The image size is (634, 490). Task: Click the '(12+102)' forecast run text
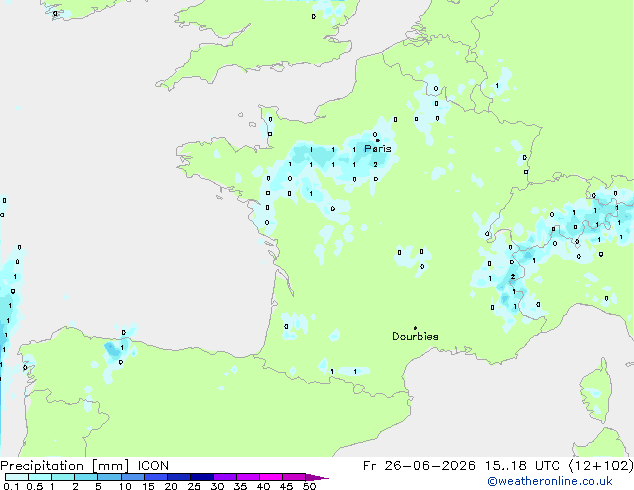[x=601, y=466]
